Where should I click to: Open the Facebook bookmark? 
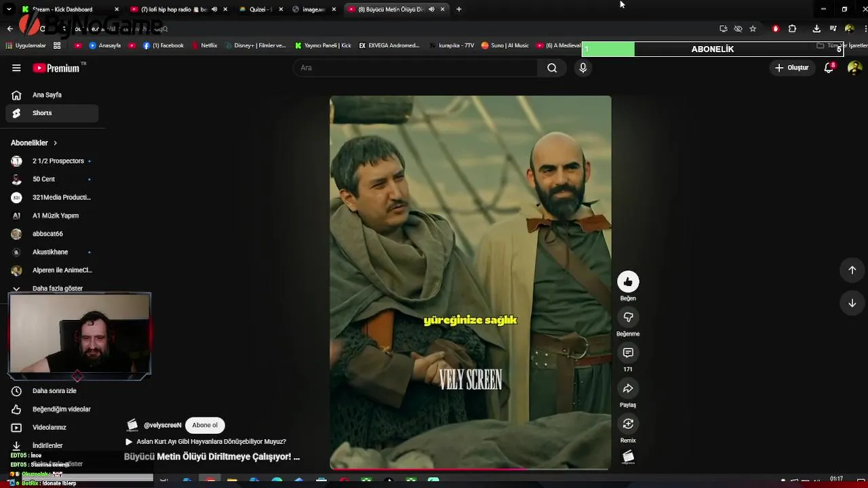[163, 45]
